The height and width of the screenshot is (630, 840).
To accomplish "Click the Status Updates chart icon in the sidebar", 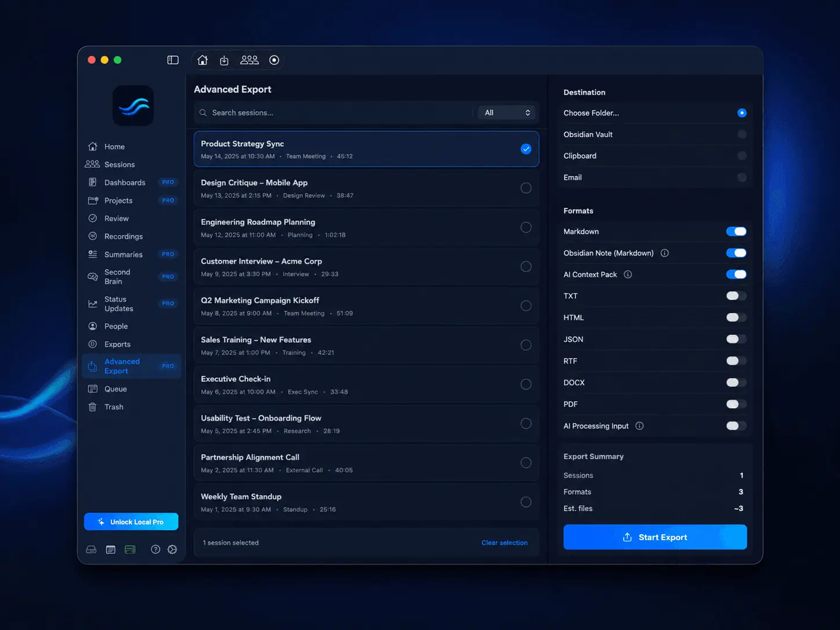I will (x=92, y=303).
